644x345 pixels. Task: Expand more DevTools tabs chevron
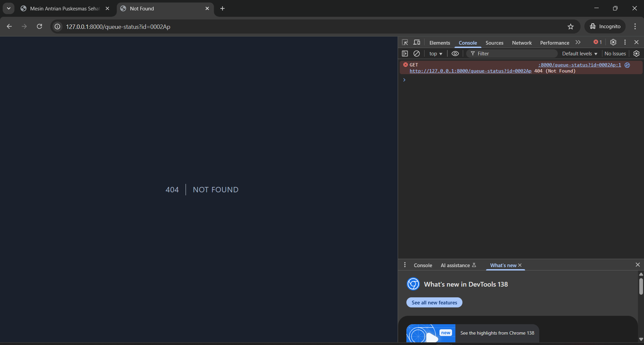pos(578,42)
